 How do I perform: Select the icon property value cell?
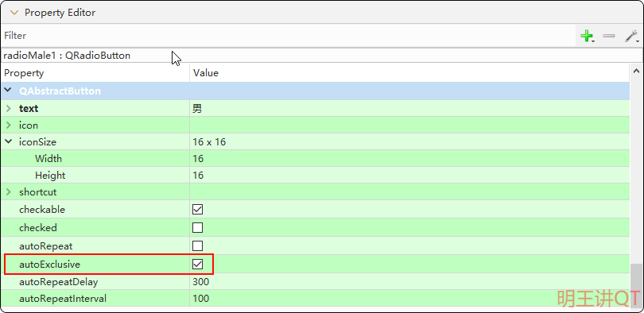point(409,125)
